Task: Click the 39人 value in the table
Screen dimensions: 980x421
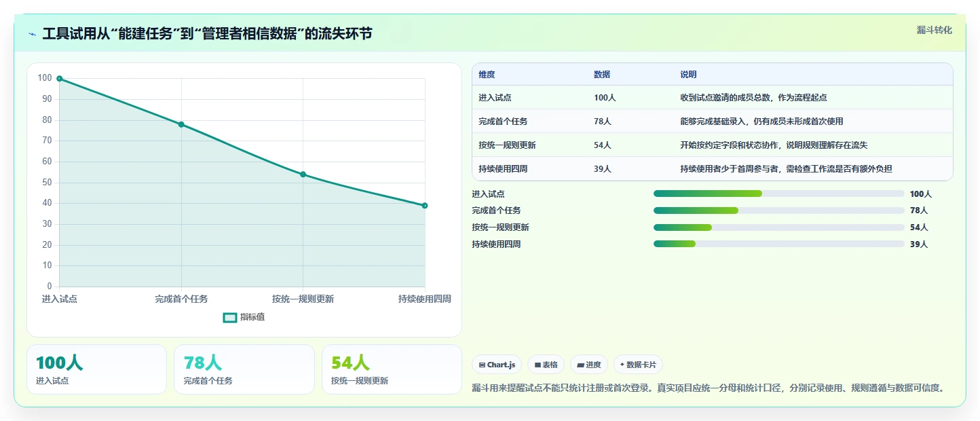Action: (x=603, y=169)
